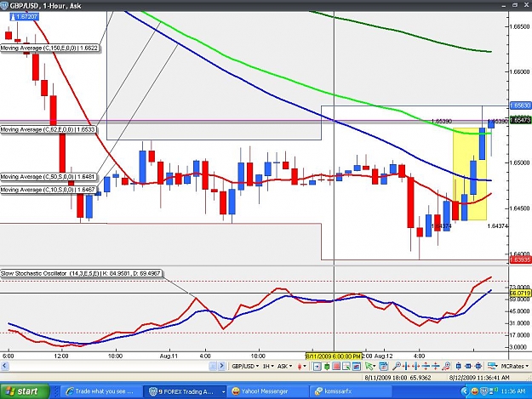The width and height of the screenshot is (532, 399).
Task: Click the data connection icon beside MCRates
Action: coord(492,366)
